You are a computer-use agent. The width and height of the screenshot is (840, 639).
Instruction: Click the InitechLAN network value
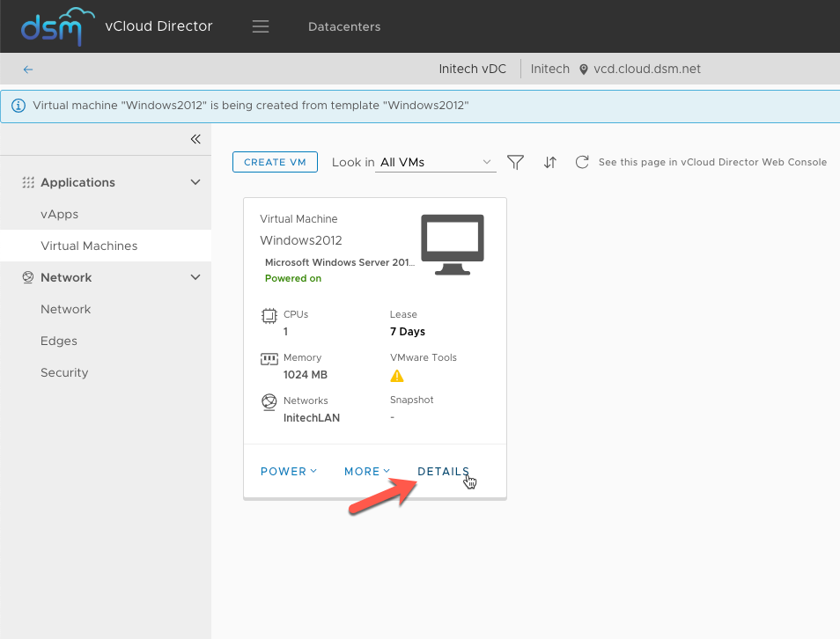[x=312, y=418]
